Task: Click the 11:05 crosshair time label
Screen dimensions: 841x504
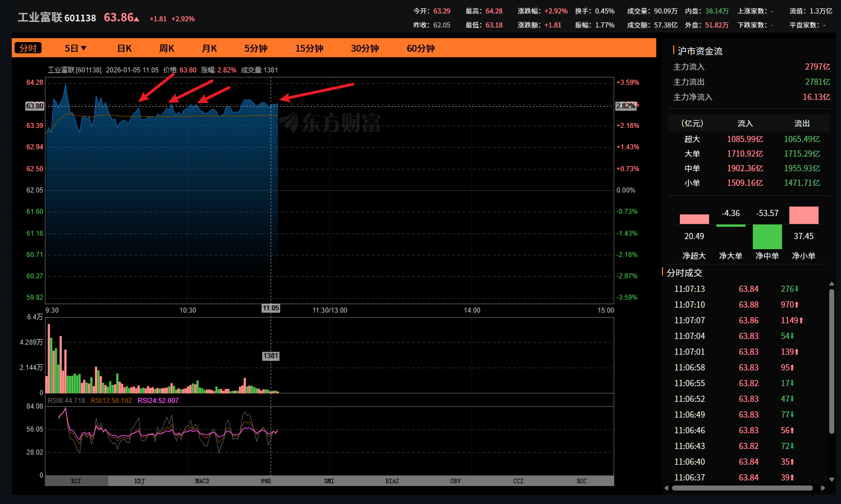Action: (271, 308)
